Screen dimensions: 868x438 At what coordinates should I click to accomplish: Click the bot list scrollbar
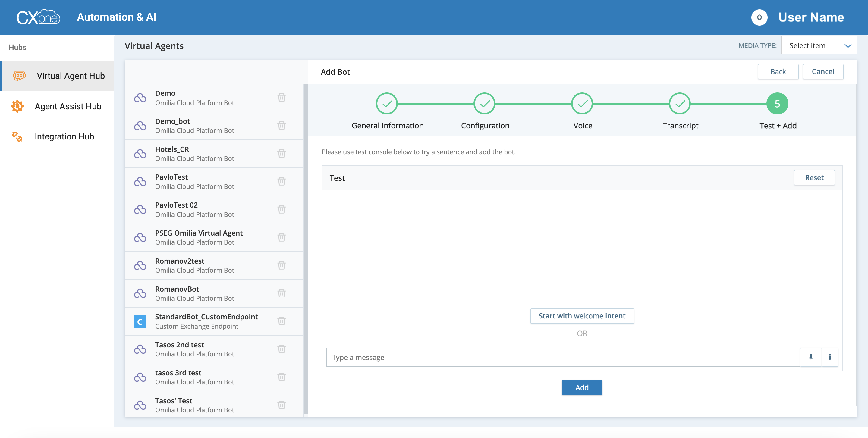[x=306, y=249]
